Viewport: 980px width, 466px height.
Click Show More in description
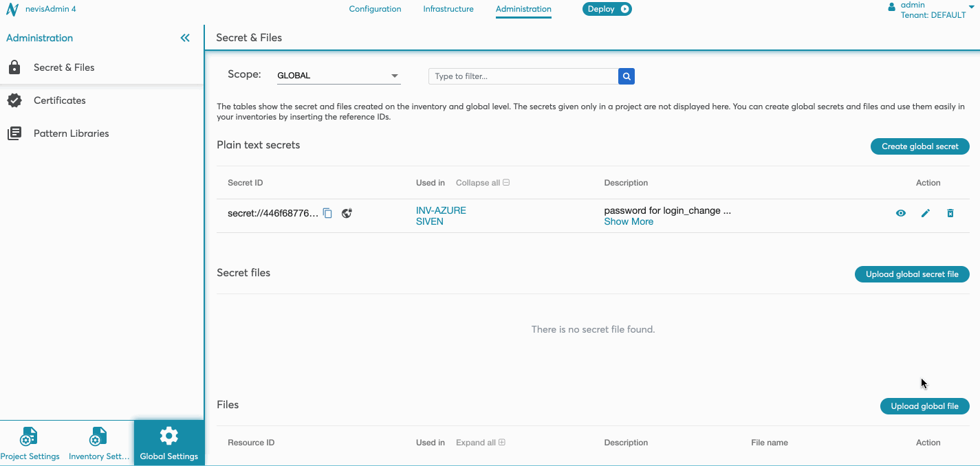coord(629,221)
